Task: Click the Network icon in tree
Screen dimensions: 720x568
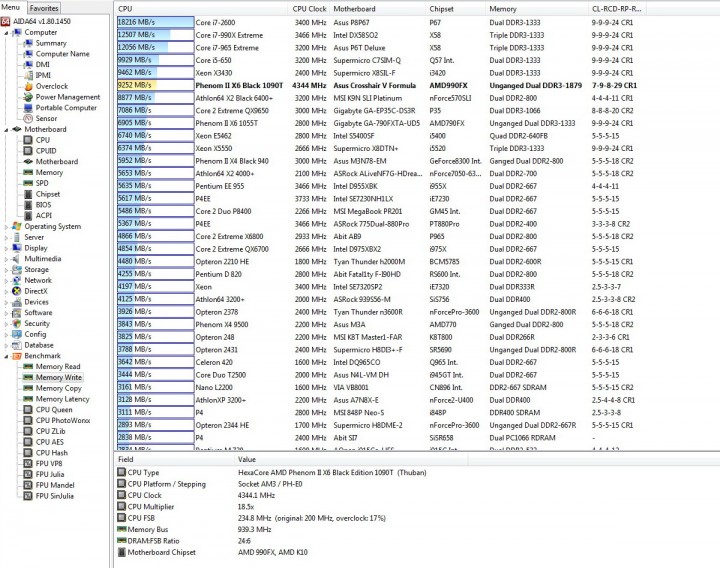Action: point(17,280)
